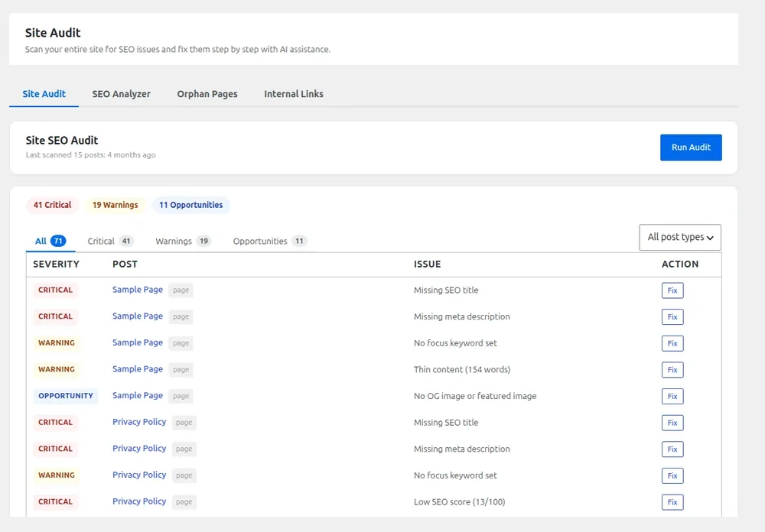Click the SEVERITY column header
The image size is (765, 532).
pyautogui.click(x=56, y=264)
